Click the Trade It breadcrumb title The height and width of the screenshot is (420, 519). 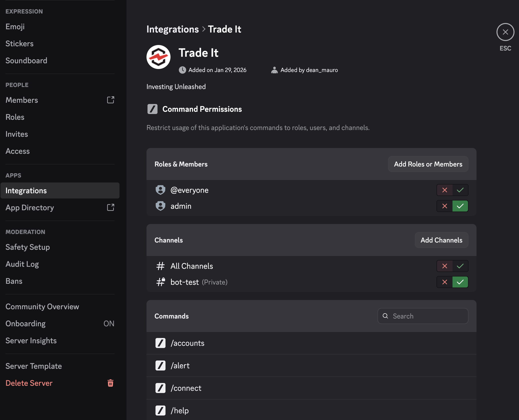coord(224,29)
